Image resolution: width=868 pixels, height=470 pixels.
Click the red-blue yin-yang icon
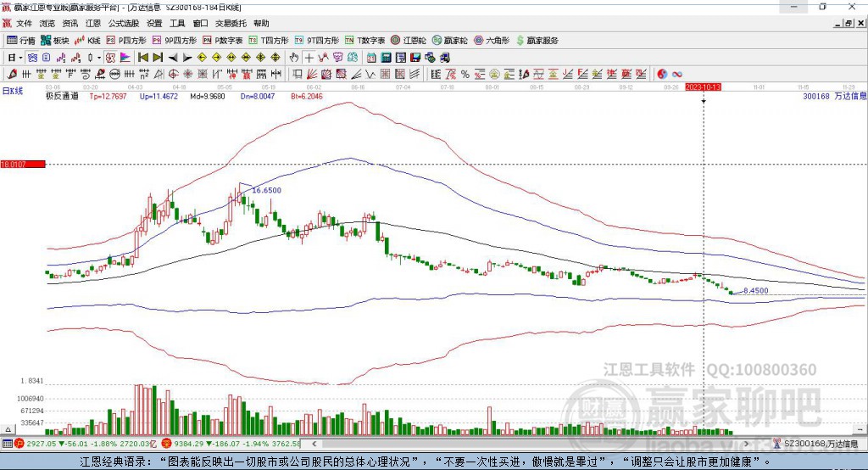pos(662,75)
